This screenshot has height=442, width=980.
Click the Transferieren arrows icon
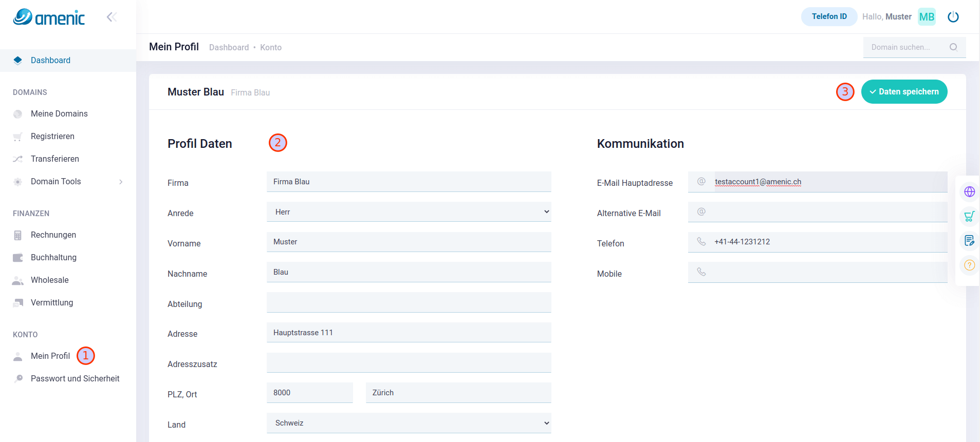point(18,159)
